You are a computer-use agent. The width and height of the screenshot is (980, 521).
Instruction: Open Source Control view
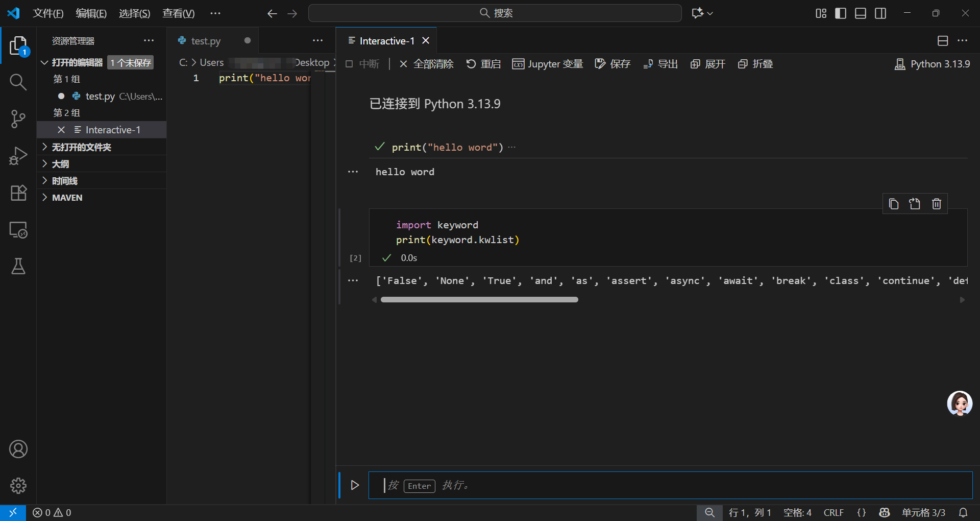[18, 119]
